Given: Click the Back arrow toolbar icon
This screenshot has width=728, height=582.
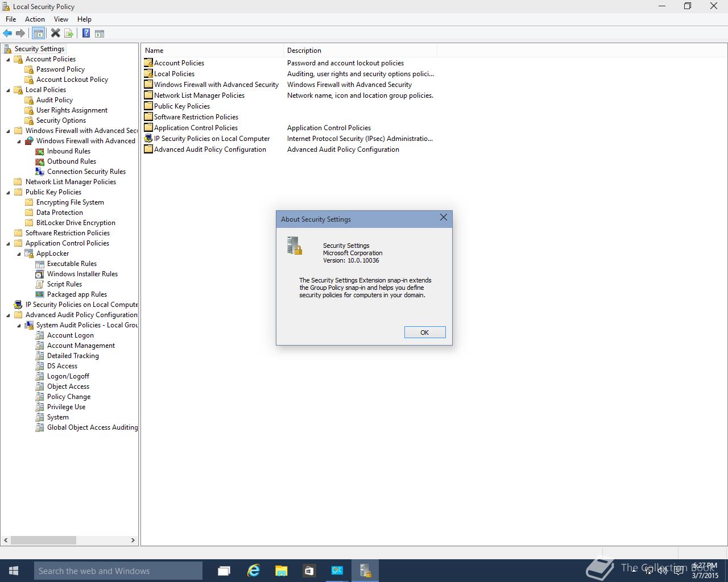Looking at the screenshot, I should pyautogui.click(x=7, y=34).
